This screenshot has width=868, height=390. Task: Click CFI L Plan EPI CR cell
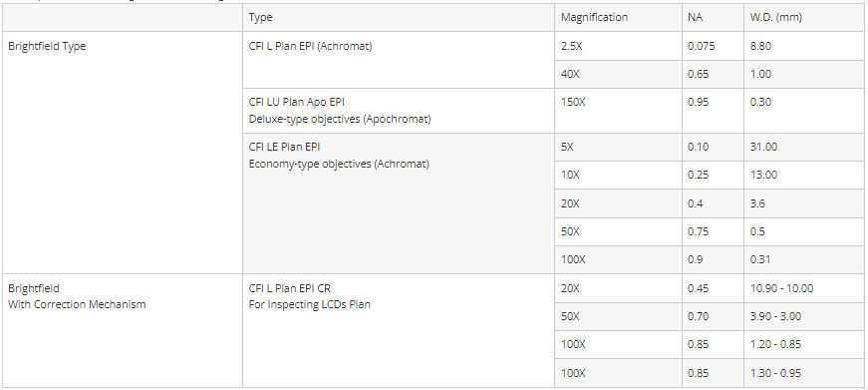click(399, 331)
